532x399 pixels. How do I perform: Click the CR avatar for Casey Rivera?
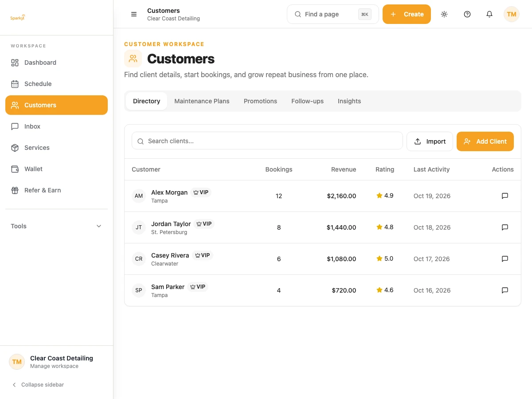point(139,259)
